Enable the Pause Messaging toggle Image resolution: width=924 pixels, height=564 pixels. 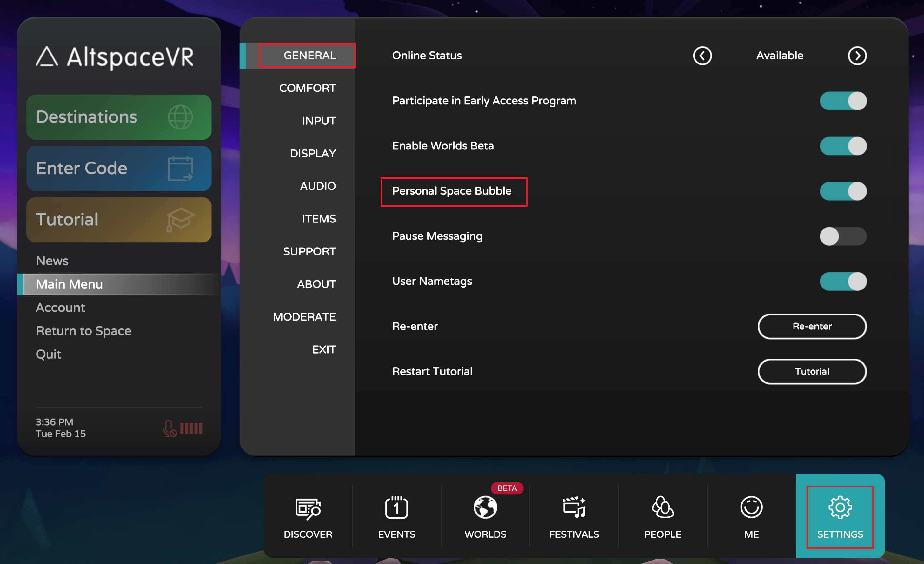(x=843, y=236)
